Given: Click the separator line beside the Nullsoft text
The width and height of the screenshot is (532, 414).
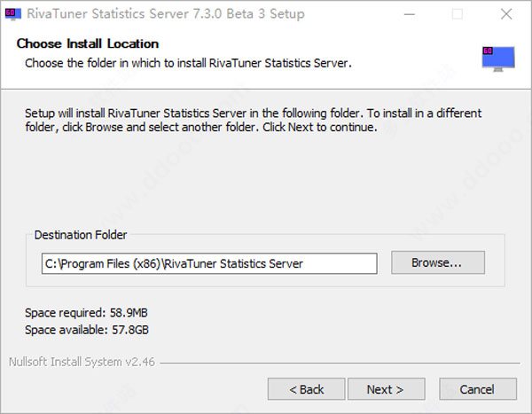Looking at the screenshot, I should pos(337,362).
